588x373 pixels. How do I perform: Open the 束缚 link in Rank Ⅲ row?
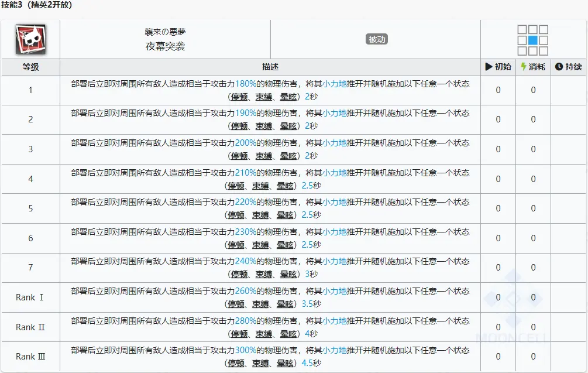pos(260,363)
